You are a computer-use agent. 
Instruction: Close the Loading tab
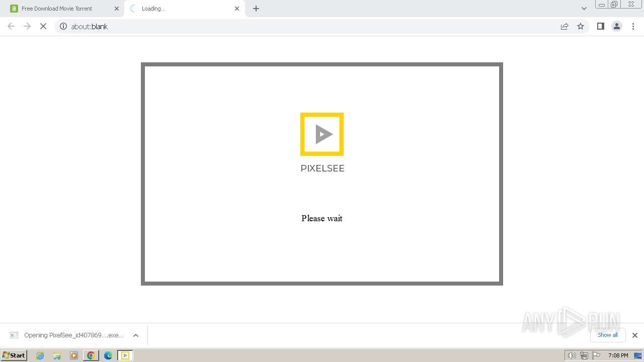pyautogui.click(x=237, y=9)
